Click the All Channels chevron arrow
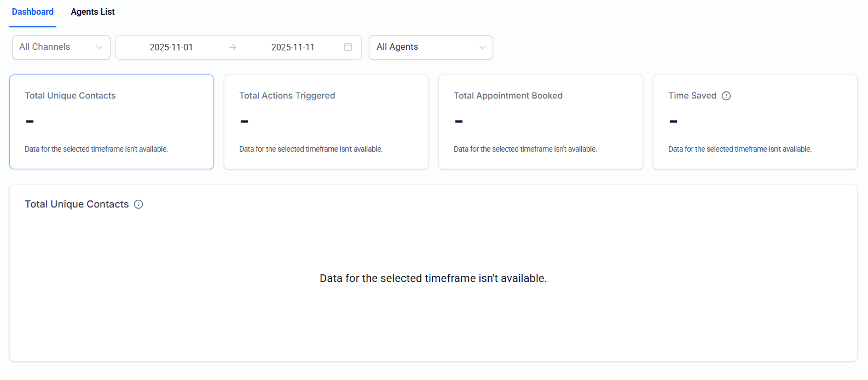This screenshot has height=380, width=868. pos(99,47)
